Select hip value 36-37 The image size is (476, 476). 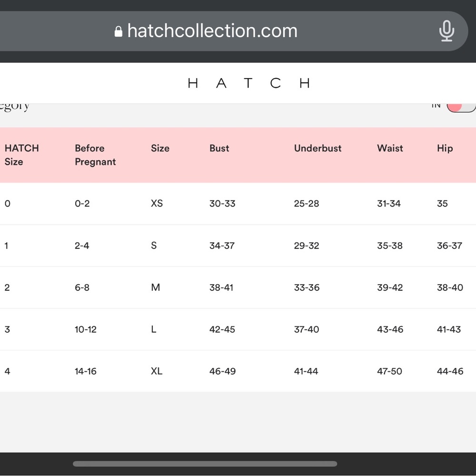pyautogui.click(x=449, y=245)
